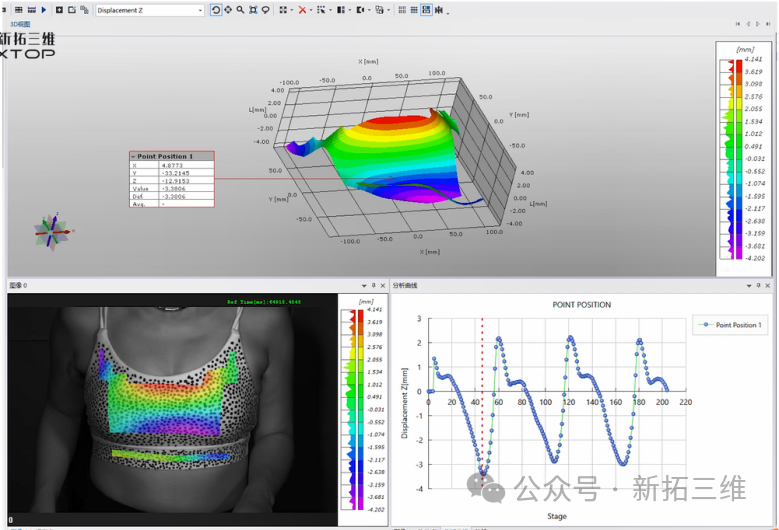Click the -4.202 minimum legend value

pyautogui.click(x=755, y=258)
